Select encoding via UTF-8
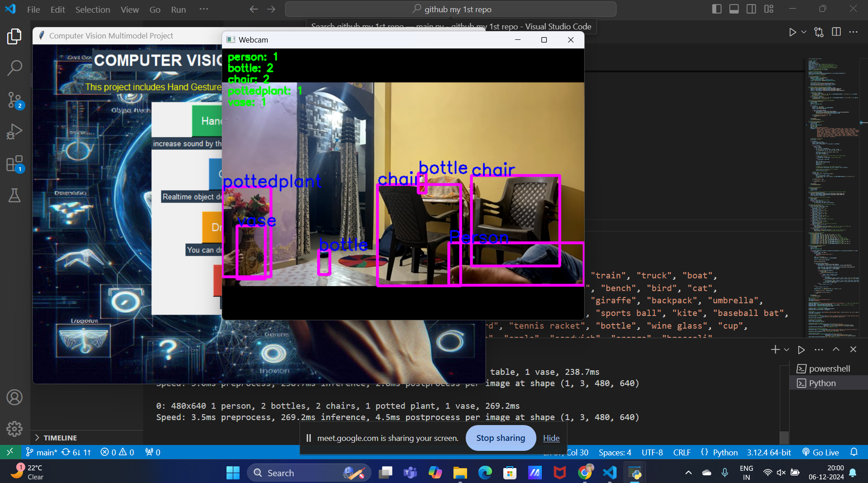The image size is (868, 483). (652, 452)
